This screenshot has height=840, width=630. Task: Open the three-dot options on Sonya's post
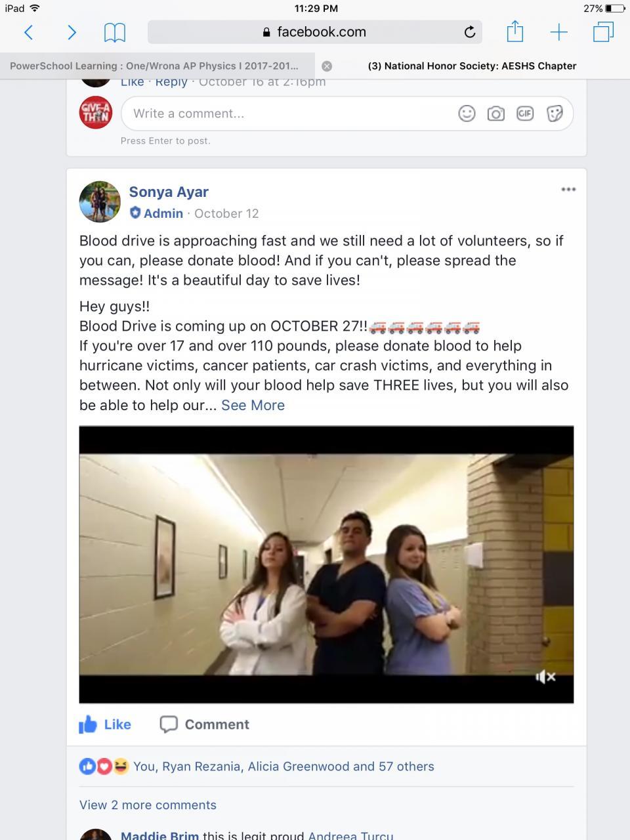568,190
